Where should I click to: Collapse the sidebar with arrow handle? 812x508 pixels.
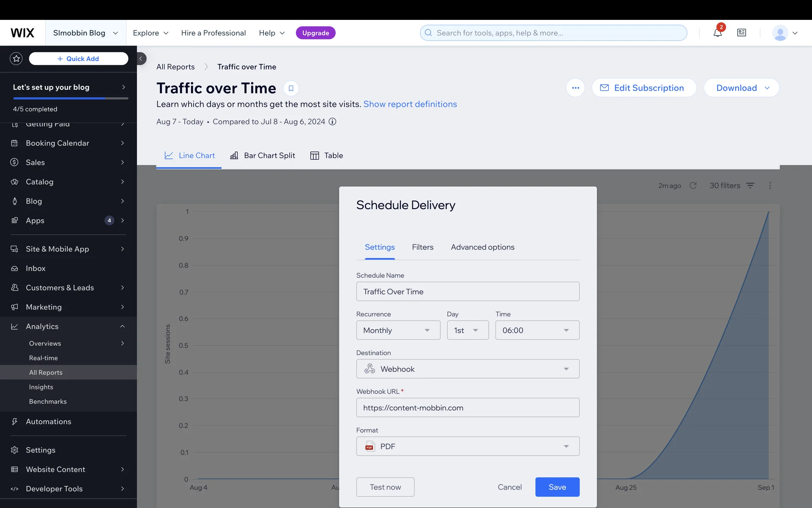[x=141, y=58]
